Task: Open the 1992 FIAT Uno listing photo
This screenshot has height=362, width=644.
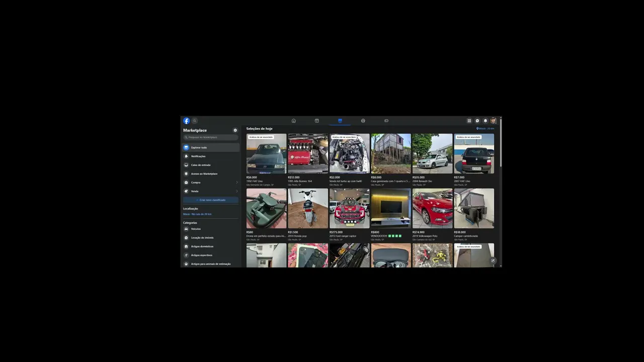Action: coord(267,153)
